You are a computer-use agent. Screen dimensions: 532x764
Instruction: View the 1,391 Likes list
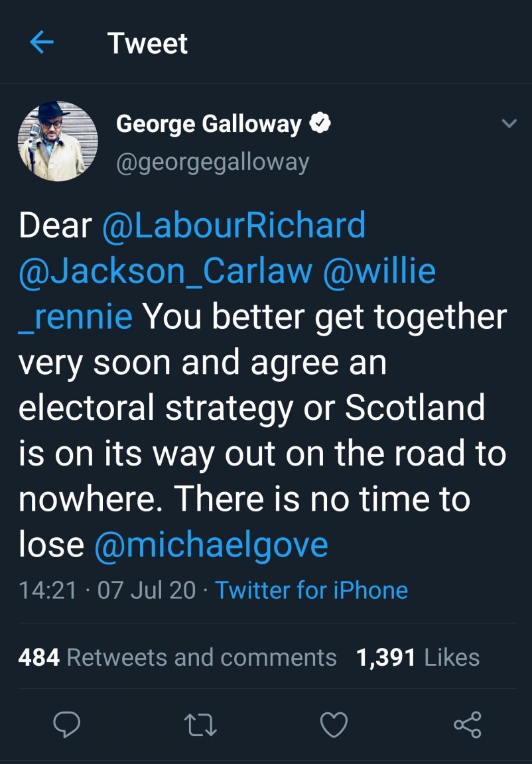point(418,657)
